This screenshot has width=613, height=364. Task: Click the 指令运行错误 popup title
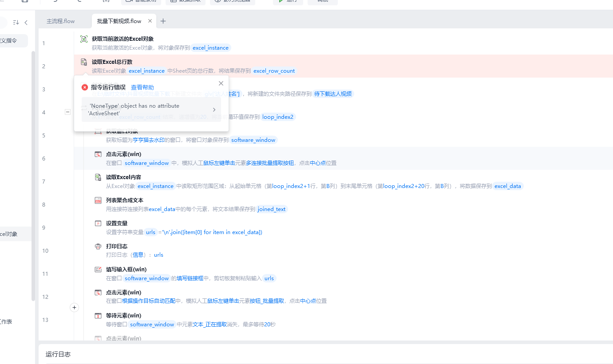pyautogui.click(x=108, y=87)
